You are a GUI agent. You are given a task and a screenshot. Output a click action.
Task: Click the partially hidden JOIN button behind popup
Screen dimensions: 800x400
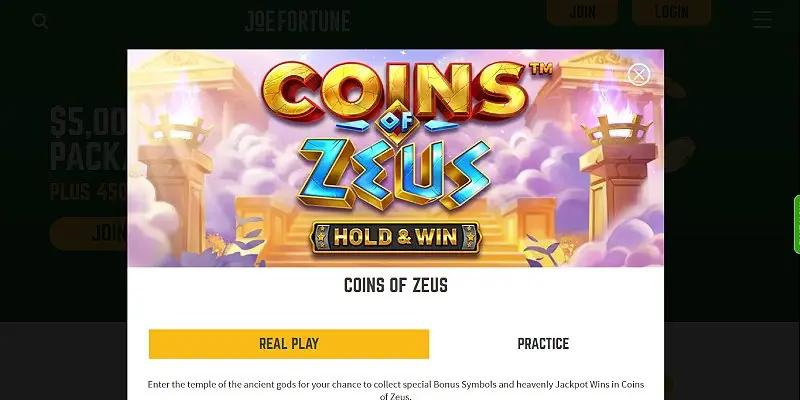(x=89, y=234)
